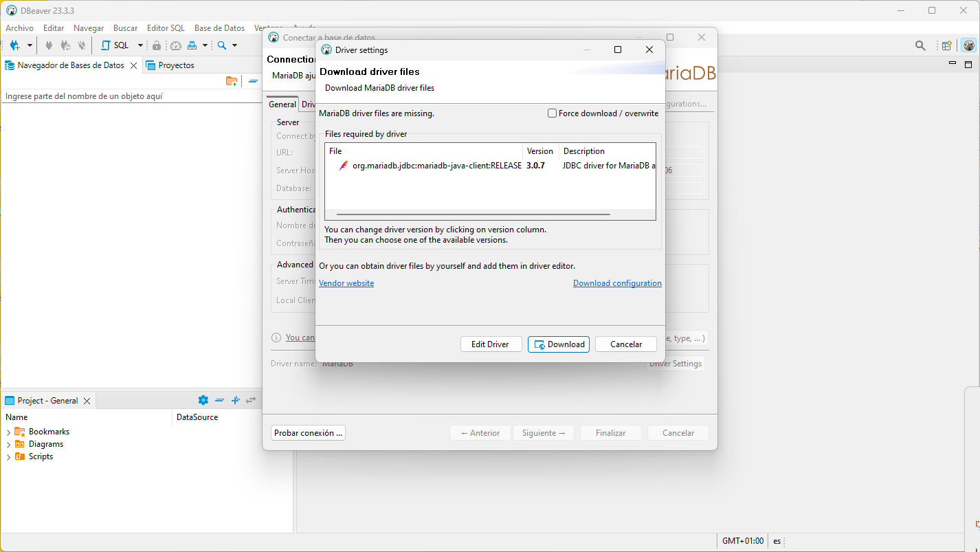Open project settings gear icon
Screen dimensions: 980x552
pyautogui.click(x=203, y=400)
